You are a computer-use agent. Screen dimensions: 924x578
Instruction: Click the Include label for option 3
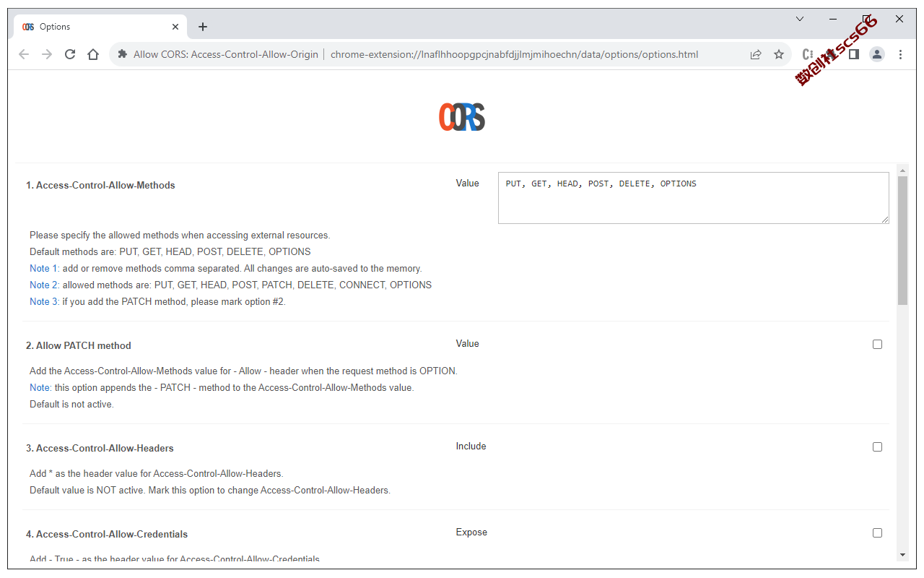[x=471, y=447]
